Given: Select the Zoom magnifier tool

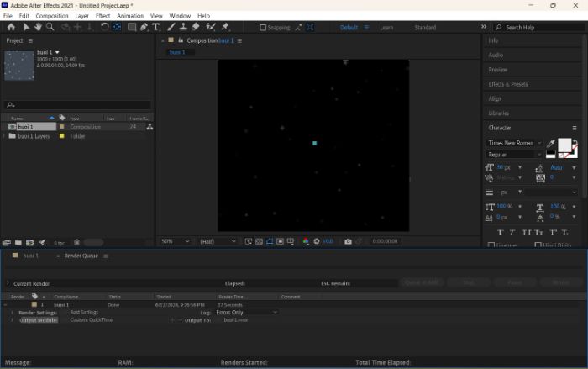Looking at the screenshot, I should pyautogui.click(x=50, y=27).
